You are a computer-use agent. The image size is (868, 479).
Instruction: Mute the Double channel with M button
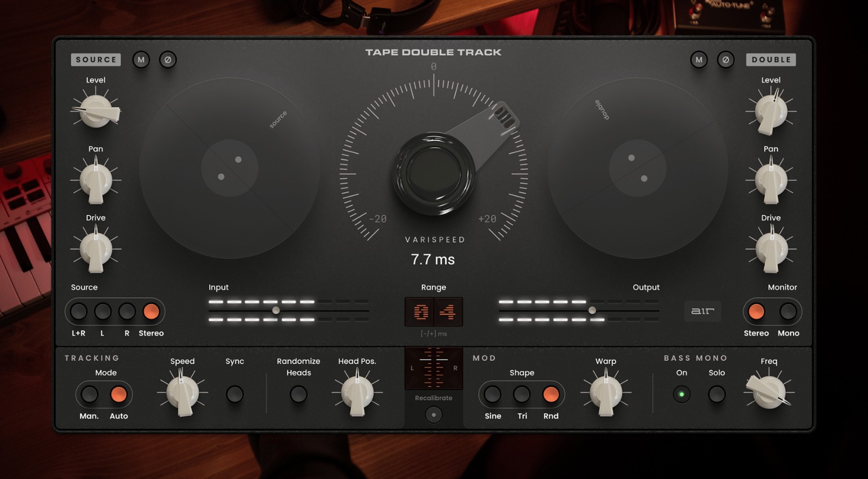pos(699,60)
